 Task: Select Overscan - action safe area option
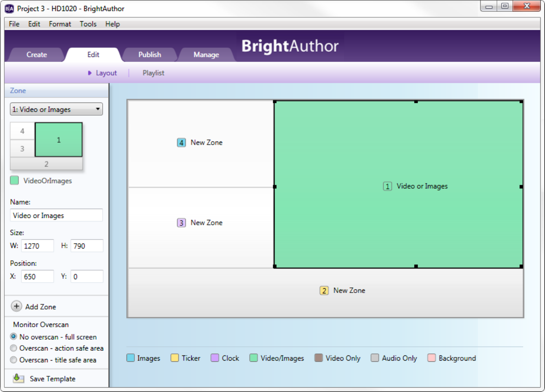click(14, 348)
